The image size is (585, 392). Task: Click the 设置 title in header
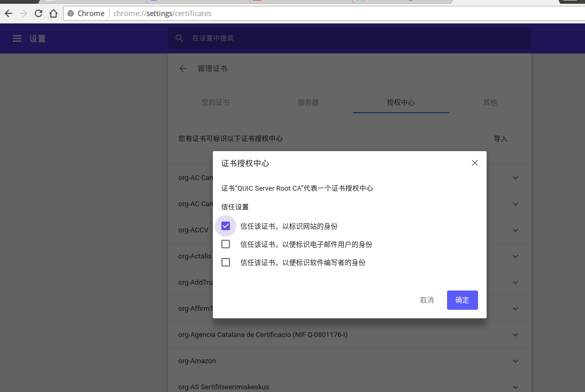[37, 38]
